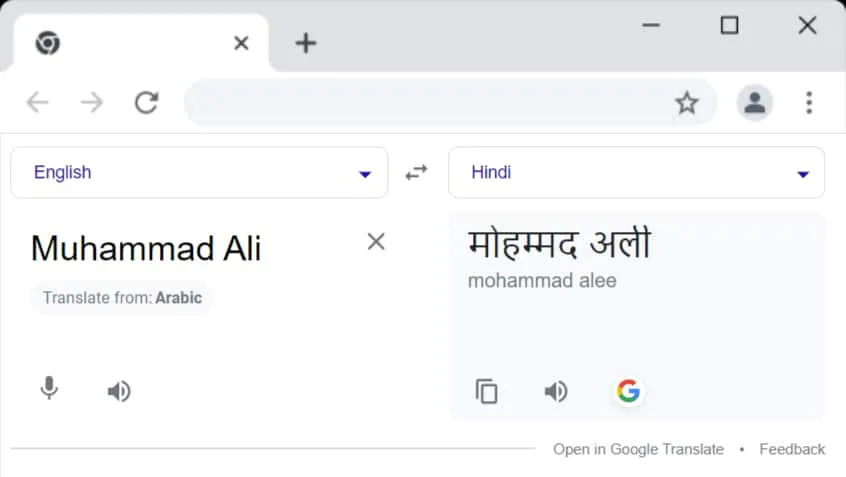This screenshot has width=846, height=477.
Task: Expand the English source language dropdown
Action: point(199,172)
